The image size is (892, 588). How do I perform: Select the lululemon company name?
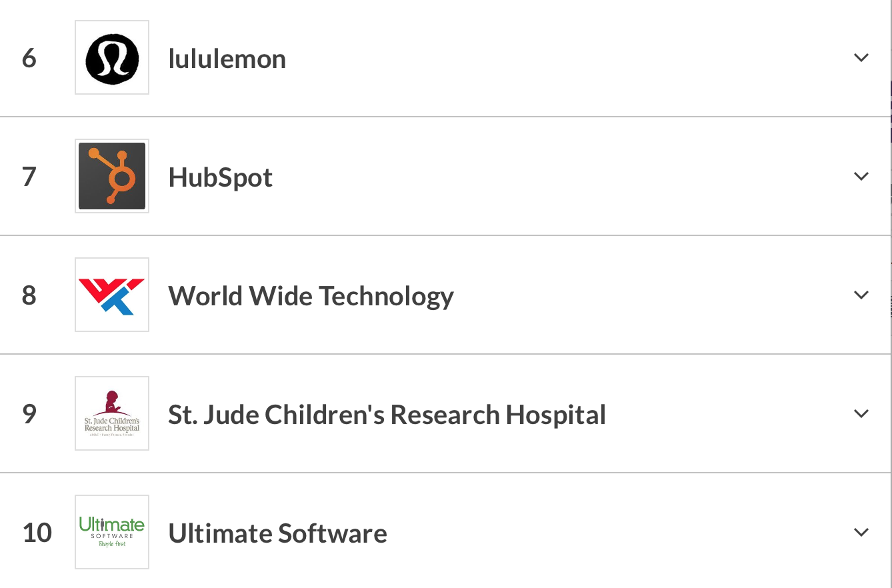tap(227, 59)
